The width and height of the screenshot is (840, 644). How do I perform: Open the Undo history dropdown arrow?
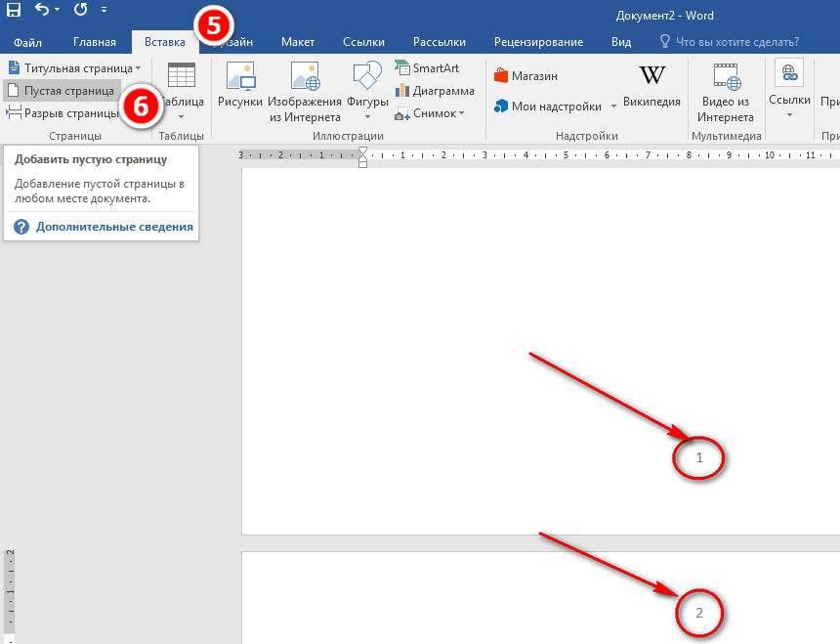(57, 10)
